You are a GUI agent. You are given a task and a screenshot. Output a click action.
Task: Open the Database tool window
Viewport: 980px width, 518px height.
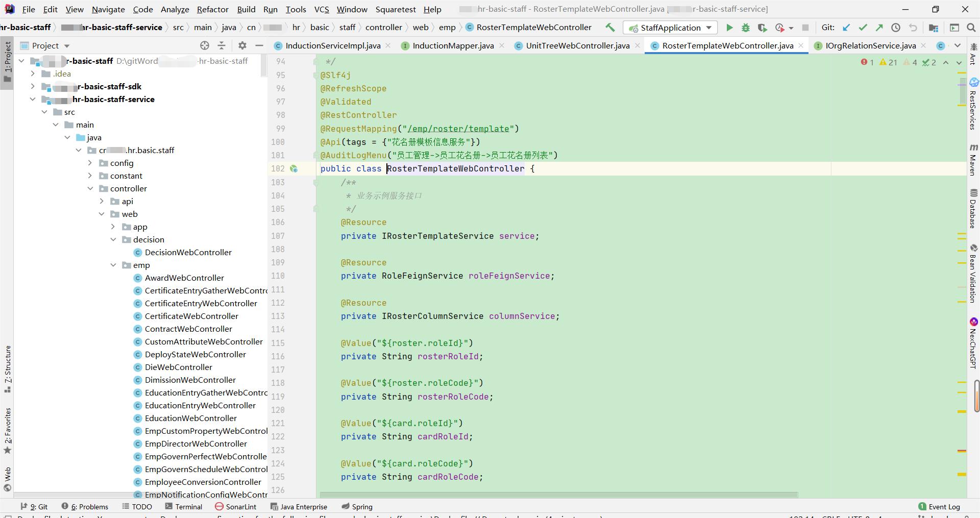pos(973,208)
